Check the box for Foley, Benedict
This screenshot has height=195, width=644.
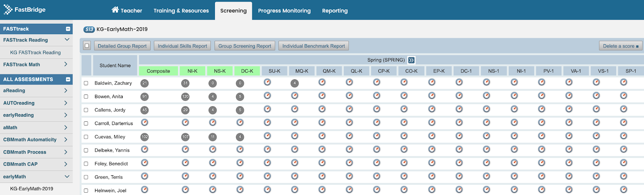86,164
